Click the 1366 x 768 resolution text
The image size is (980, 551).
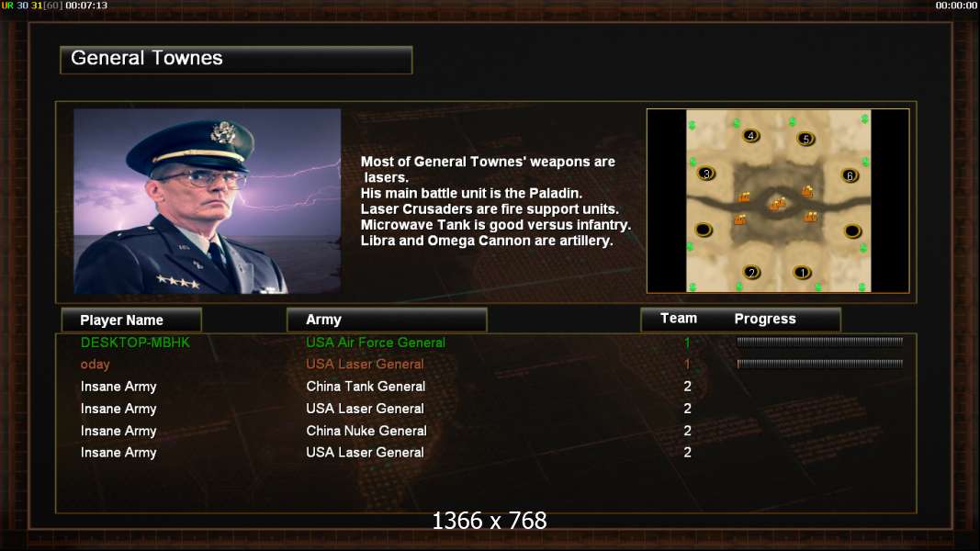490,521
